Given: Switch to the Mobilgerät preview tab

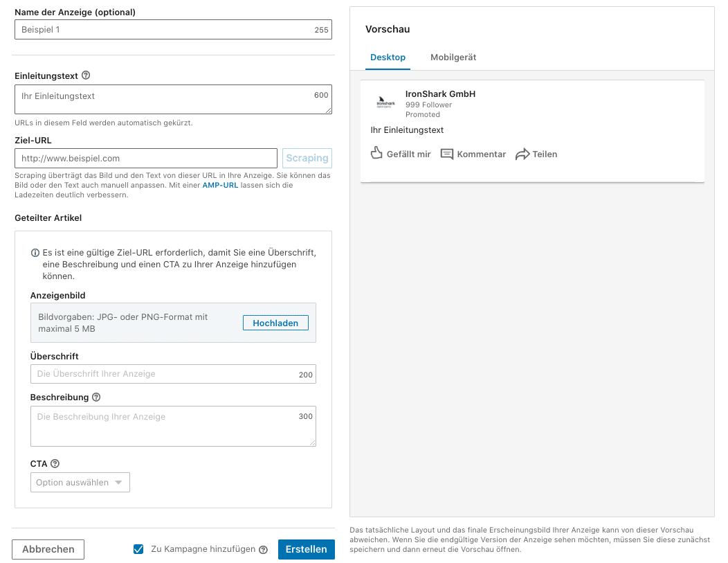Looking at the screenshot, I should [x=453, y=57].
